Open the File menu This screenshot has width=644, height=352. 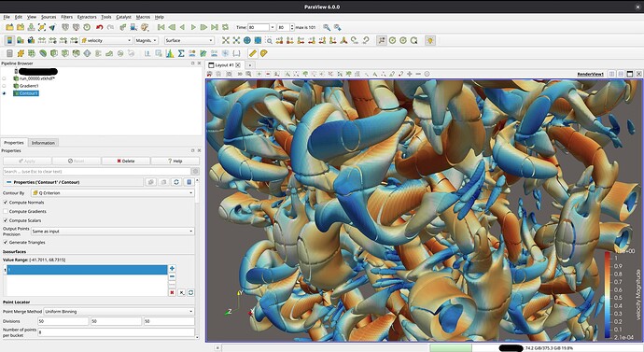(7, 17)
